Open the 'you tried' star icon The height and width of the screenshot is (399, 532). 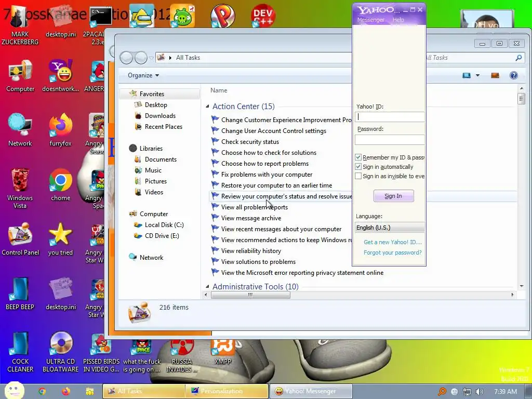click(x=60, y=239)
